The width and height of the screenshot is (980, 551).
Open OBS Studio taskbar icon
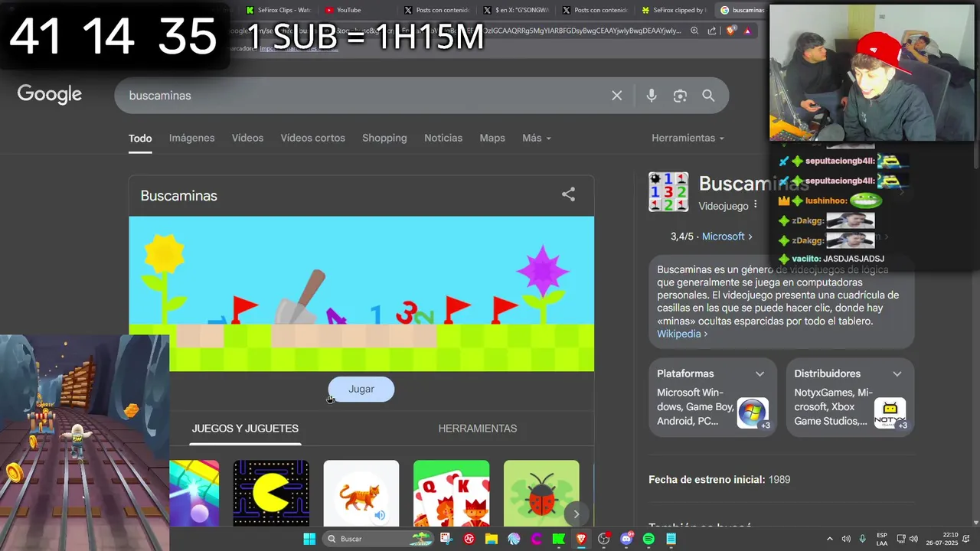(604, 539)
